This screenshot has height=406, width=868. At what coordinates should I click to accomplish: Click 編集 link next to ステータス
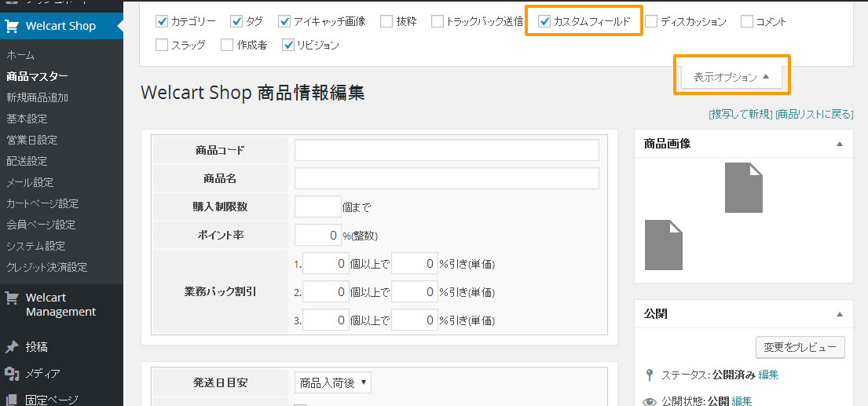pyautogui.click(x=768, y=375)
